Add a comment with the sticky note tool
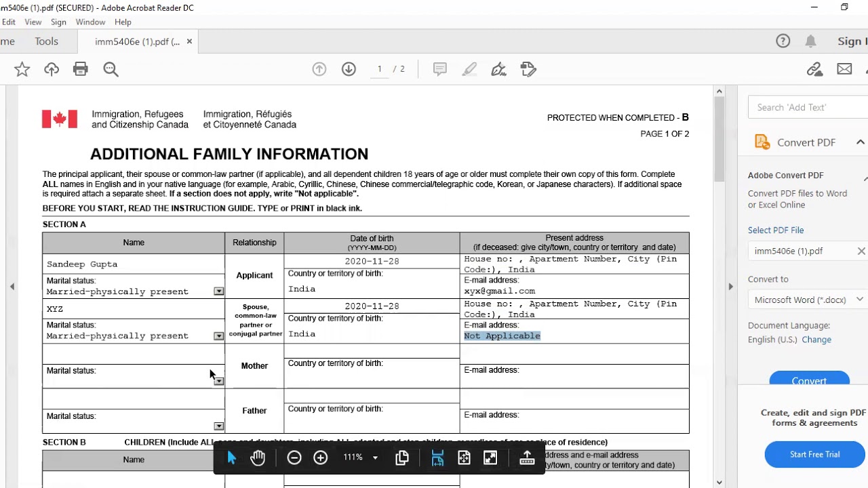Screen dimensions: 868x488 (440, 69)
